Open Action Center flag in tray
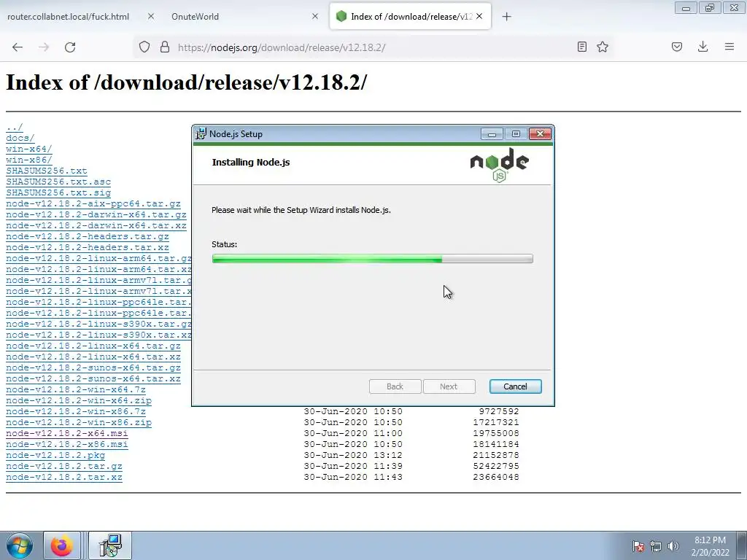The image size is (747, 560). 638,546
